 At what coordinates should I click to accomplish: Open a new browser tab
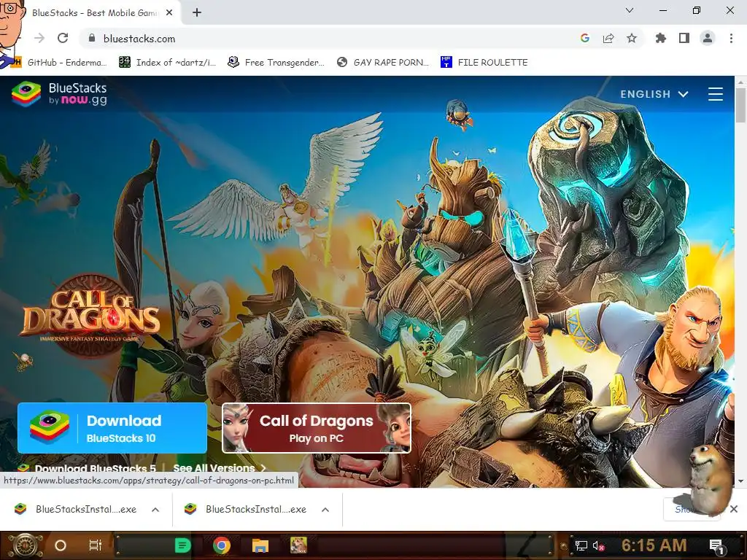tap(197, 13)
